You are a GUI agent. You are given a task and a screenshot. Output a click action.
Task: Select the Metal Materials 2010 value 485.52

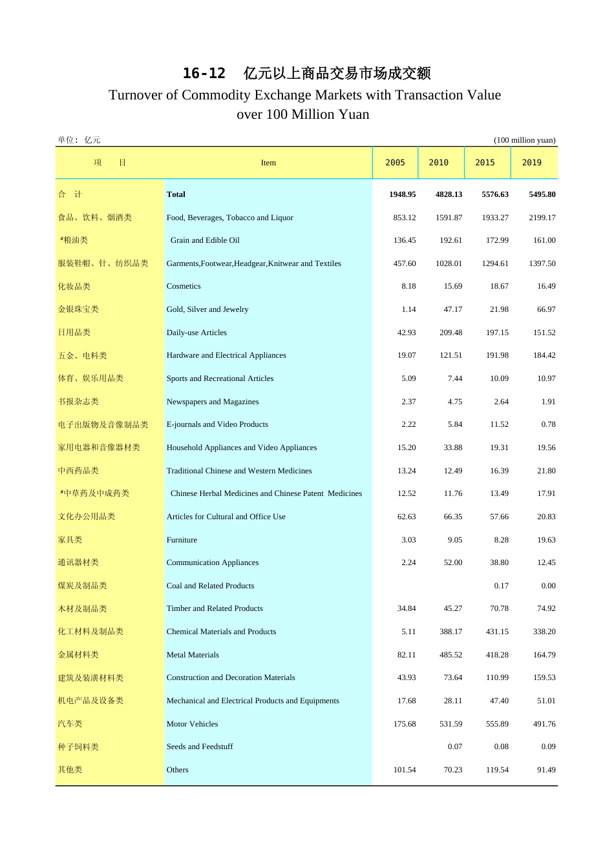(450, 655)
